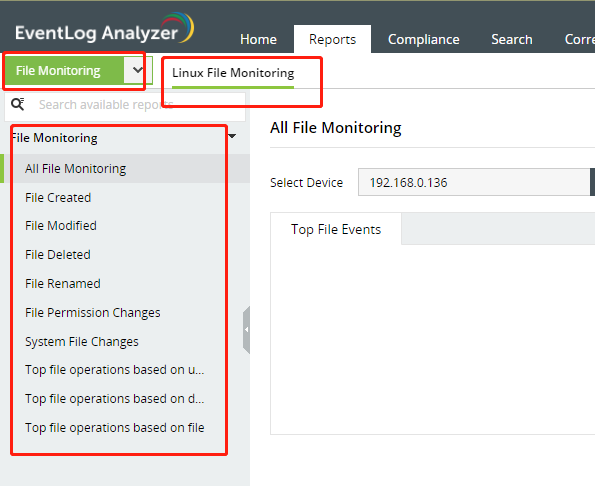Image resolution: width=595 pixels, height=486 pixels.
Task: Open the File Monitoring category dropdown arrow
Action: [x=138, y=70]
